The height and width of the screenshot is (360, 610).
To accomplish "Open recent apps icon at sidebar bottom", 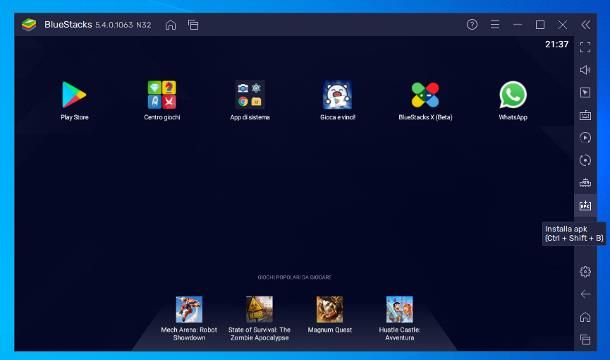I will (x=585, y=339).
